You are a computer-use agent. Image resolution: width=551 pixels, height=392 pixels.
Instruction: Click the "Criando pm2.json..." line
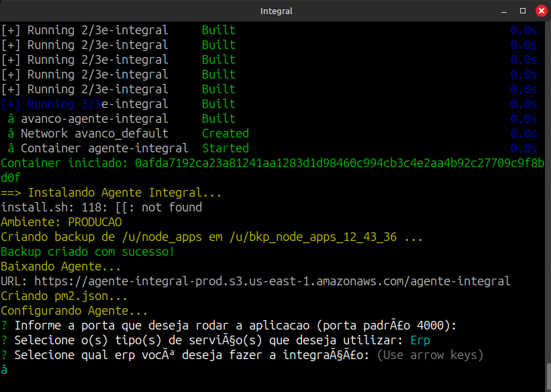pyautogui.click(x=64, y=296)
